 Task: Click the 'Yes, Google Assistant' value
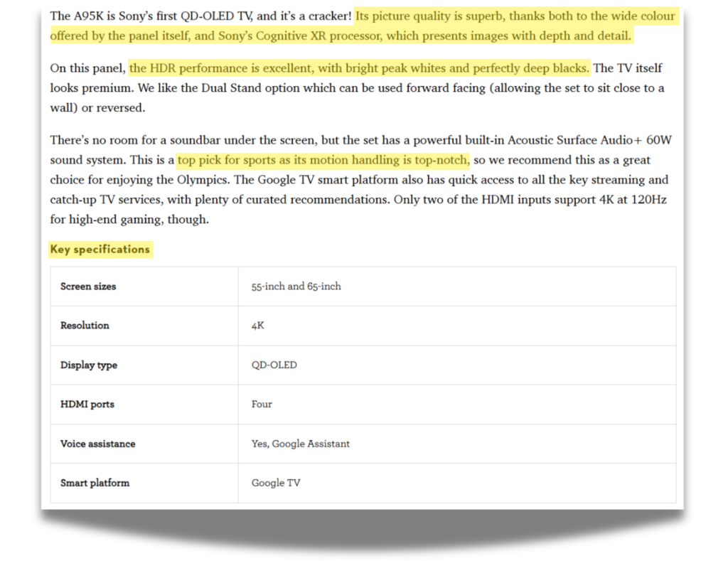[x=301, y=444]
